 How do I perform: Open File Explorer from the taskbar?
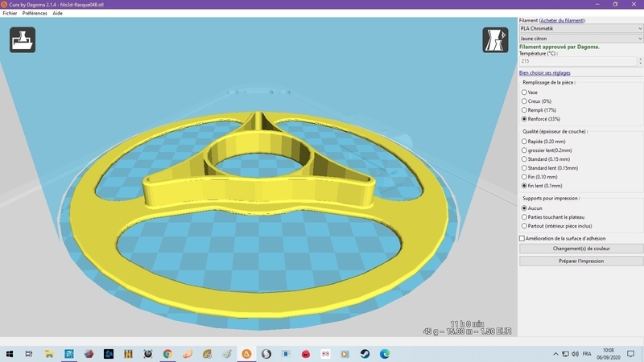coord(49,354)
